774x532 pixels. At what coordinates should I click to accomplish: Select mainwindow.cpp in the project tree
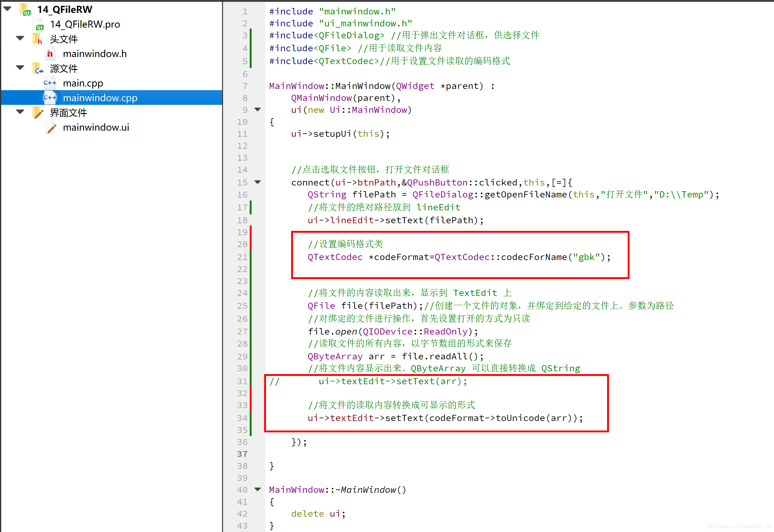coord(100,98)
